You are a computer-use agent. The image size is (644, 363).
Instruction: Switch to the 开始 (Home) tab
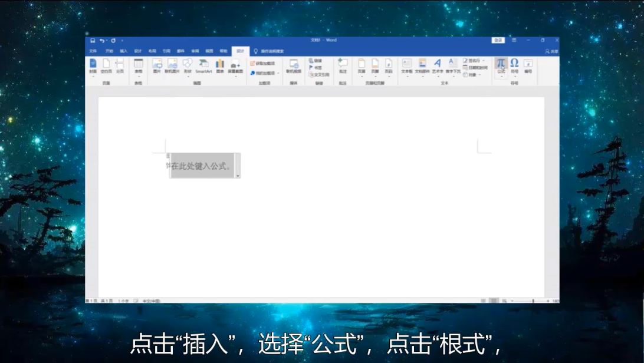[x=109, y=51]
